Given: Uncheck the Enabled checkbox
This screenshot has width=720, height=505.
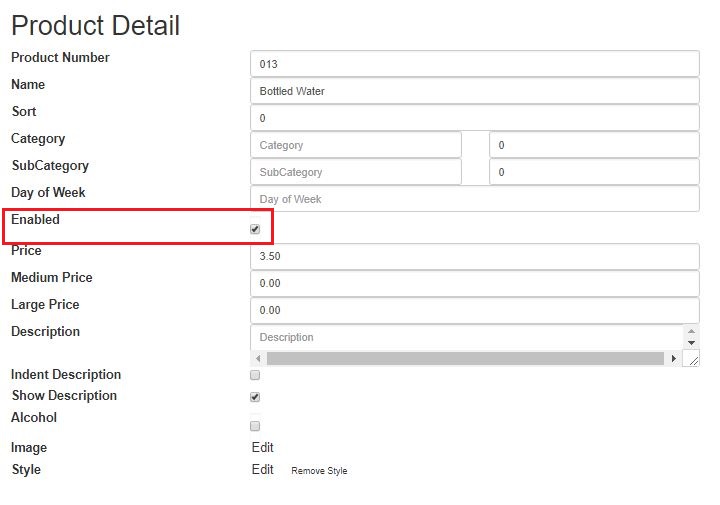Looking at the screenshot, I should (255, 229).
